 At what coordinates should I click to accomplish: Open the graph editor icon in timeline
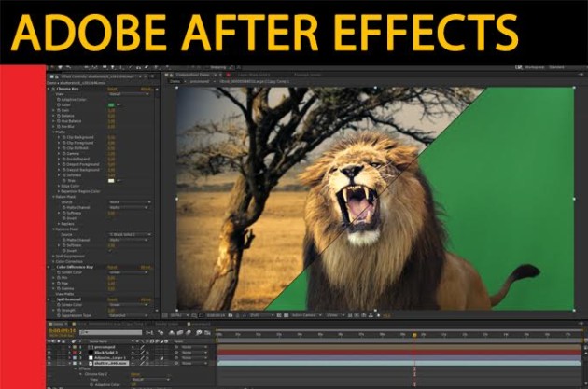(x=207, y=332)
